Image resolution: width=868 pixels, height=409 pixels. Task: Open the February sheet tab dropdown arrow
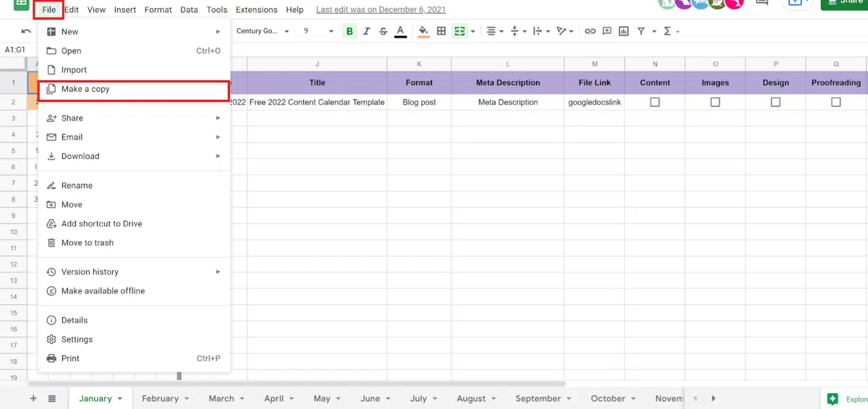(x=187, y=399)
